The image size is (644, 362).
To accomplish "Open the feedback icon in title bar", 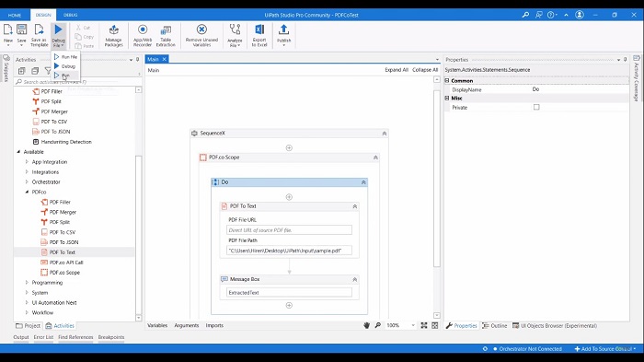I will coord(539,15).
